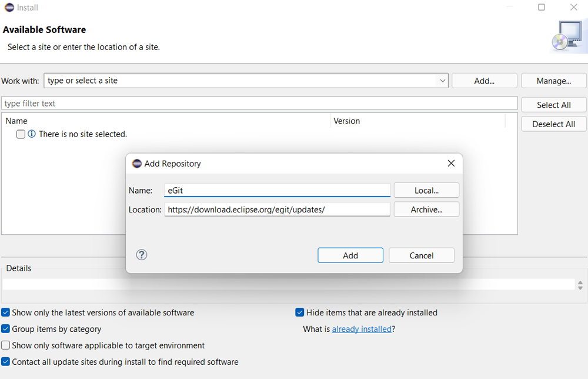This screenshot has width=588, height=379.
Task: Uncheck "Hide items that are already installed"
Action: coord(300,312)
